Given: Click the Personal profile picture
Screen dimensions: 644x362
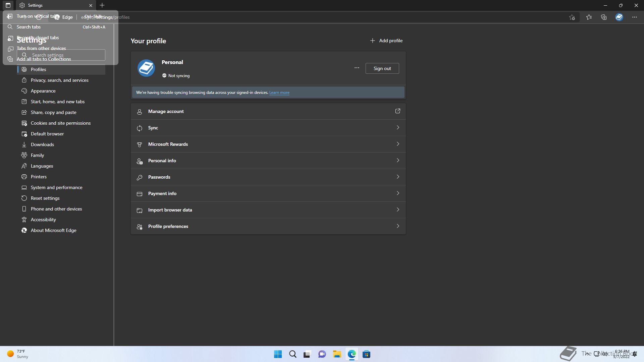Looking at the screenshot, I should pos(146,68).
